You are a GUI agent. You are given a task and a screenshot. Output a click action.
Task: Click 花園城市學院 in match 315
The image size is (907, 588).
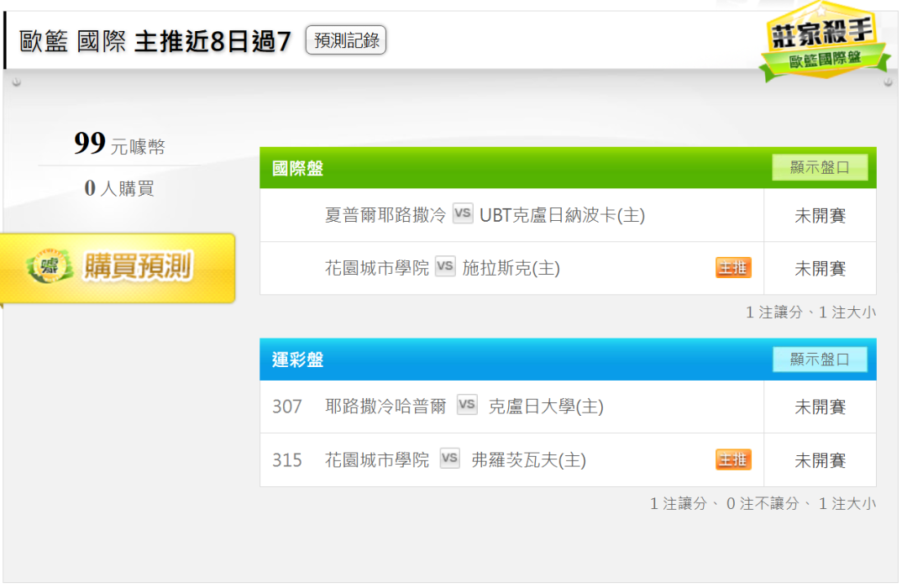point(377,460)
